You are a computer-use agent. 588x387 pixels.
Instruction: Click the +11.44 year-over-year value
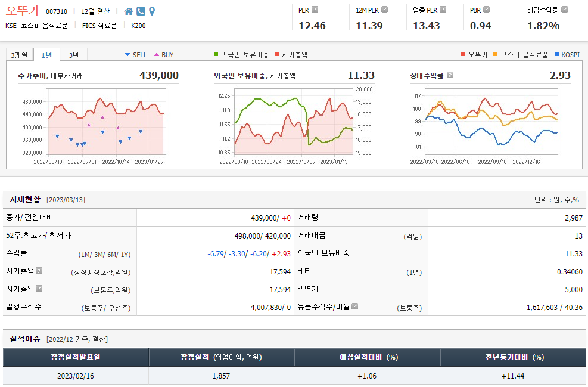click(512, 376)
